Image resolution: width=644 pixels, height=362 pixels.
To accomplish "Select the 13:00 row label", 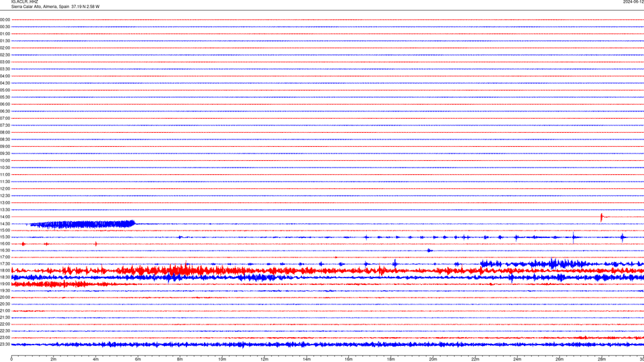I will tap(5, 202).
